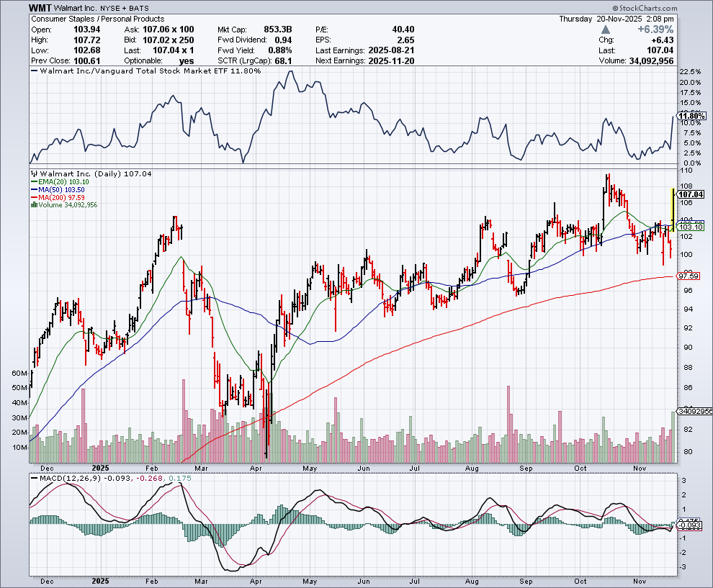Click the red MA(200) legend line marker

point(32,197)
